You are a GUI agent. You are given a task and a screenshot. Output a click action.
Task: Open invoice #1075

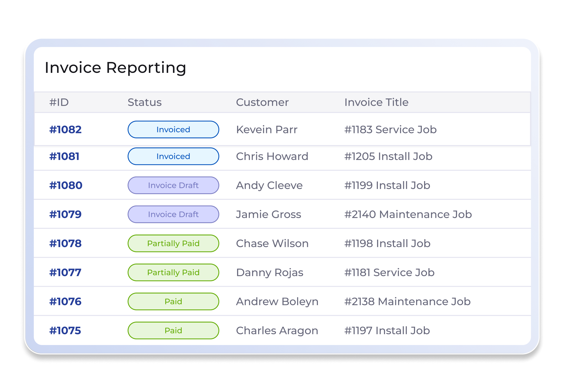point(65,331)
